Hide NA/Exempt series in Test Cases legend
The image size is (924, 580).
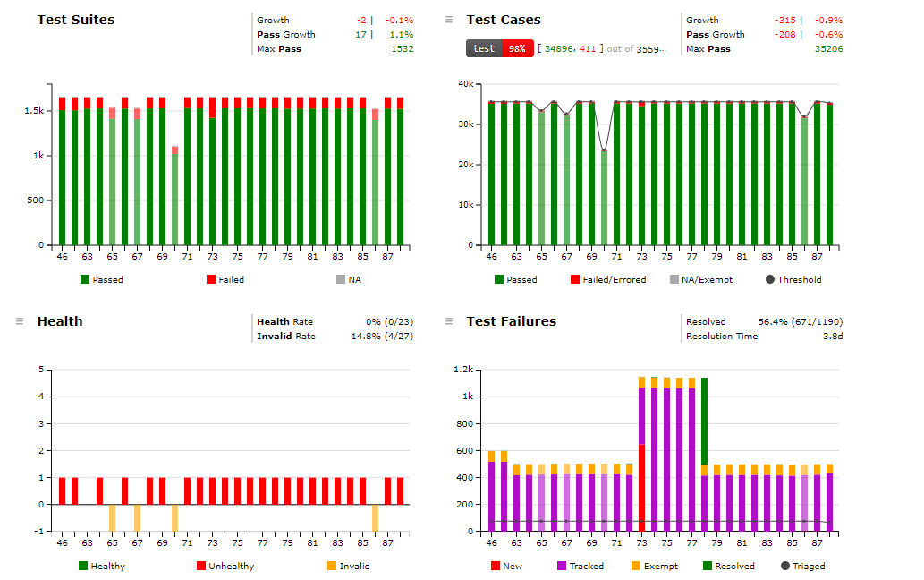tap(701, 279)
